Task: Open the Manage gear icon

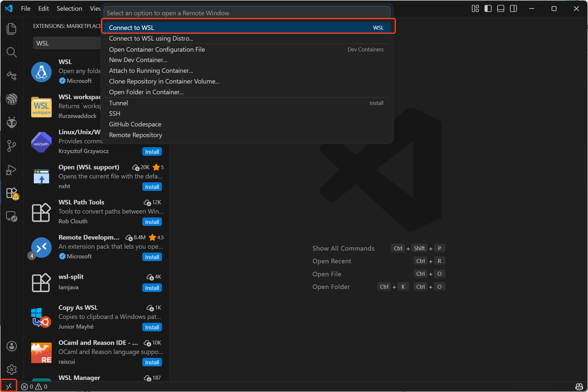Action: tap(12, 370)
